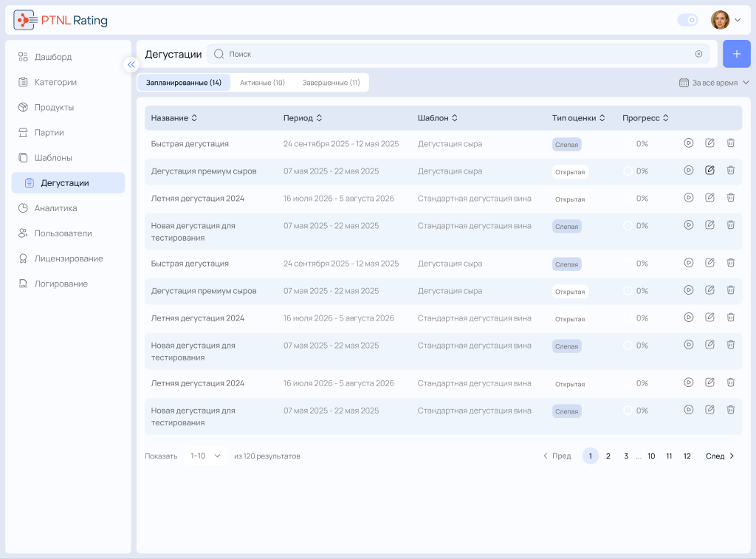This screenshot has height=559, width=756.
Task: Switch to the Завершенные (11) tab
Action: click(x=331, y=83)
